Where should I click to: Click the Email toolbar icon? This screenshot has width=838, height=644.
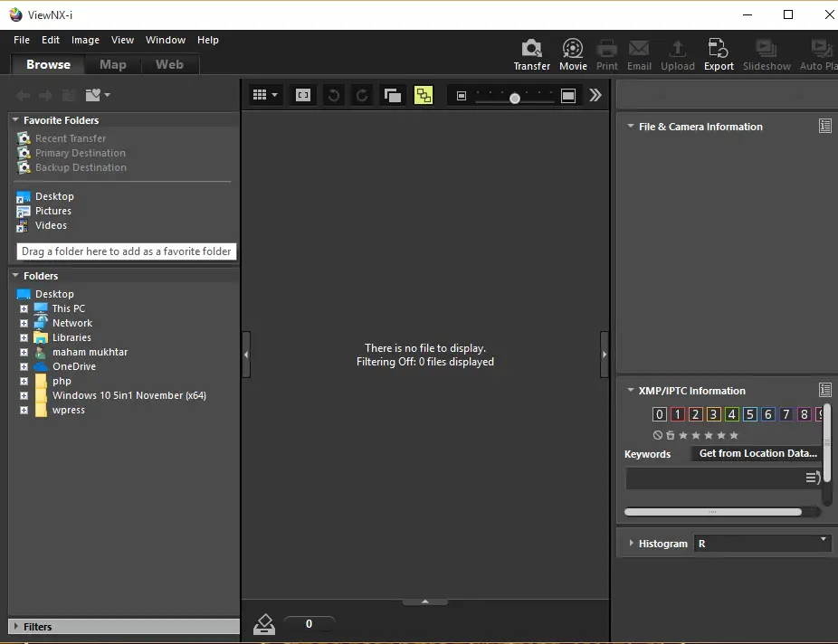tap(639, 49)
